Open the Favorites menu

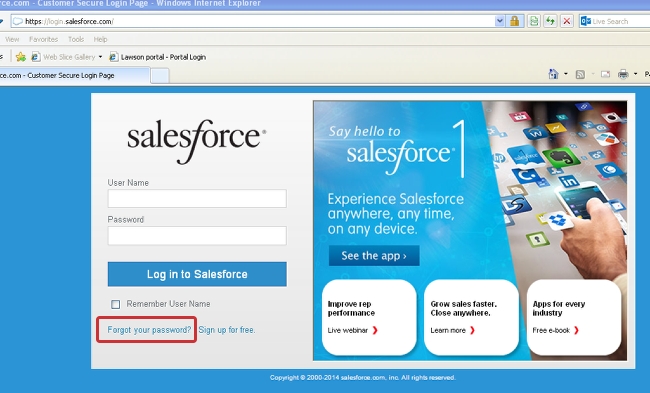click(x=43, y=39)
